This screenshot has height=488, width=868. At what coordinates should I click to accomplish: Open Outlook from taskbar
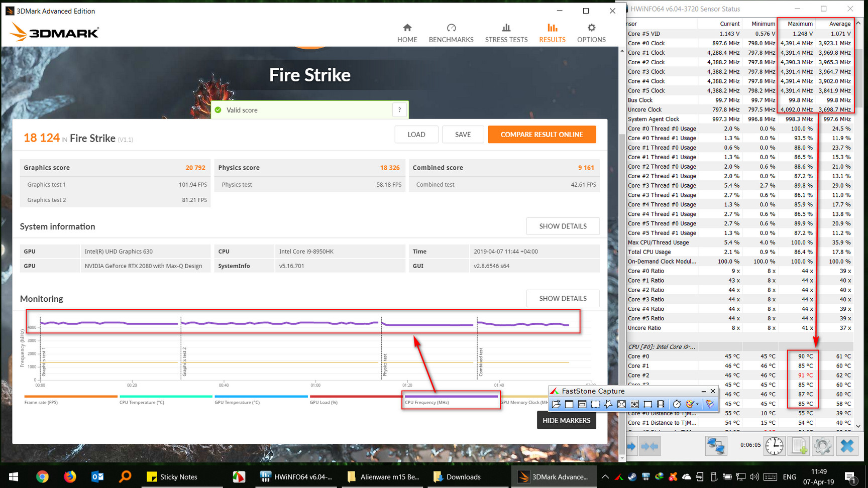coord(97,476)
